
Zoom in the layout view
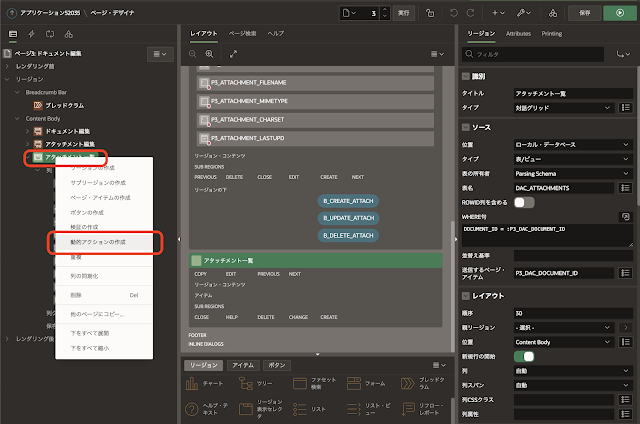[x=209, y=54]
